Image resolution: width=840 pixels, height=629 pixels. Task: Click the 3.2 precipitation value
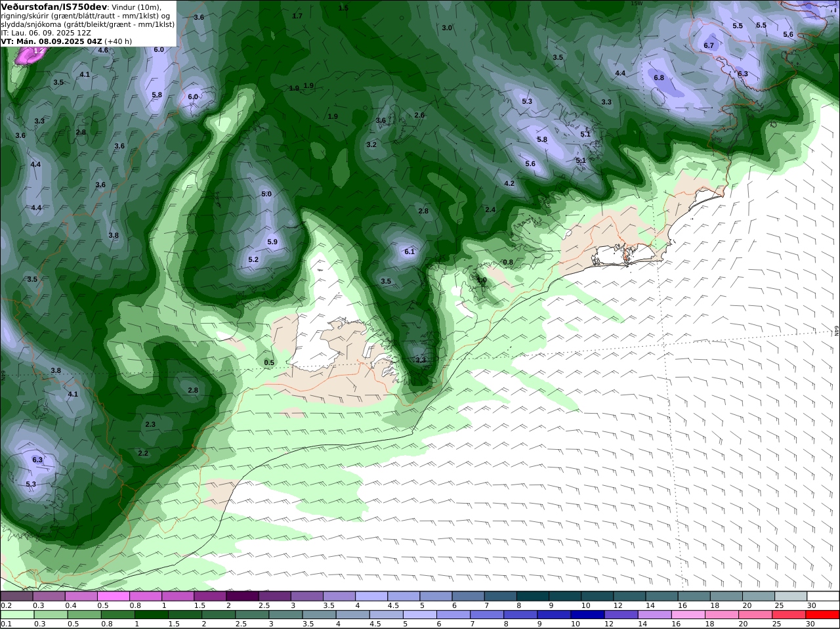tap(371, 144)
